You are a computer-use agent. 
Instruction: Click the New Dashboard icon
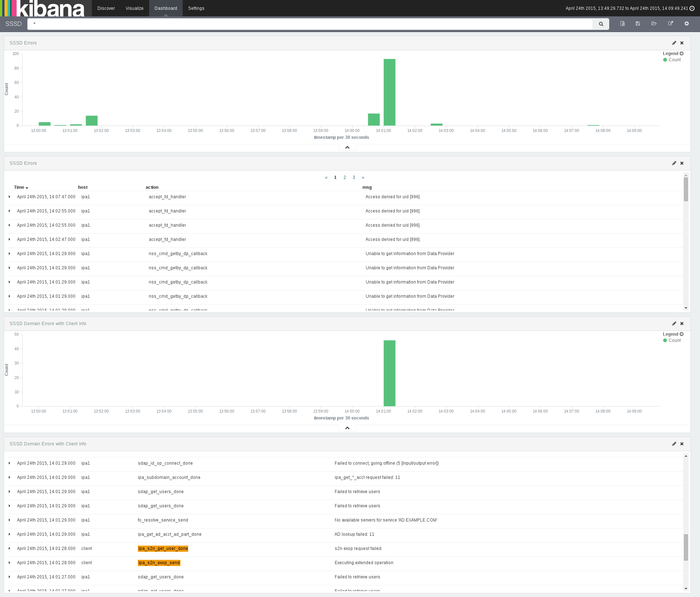point(622,24)
